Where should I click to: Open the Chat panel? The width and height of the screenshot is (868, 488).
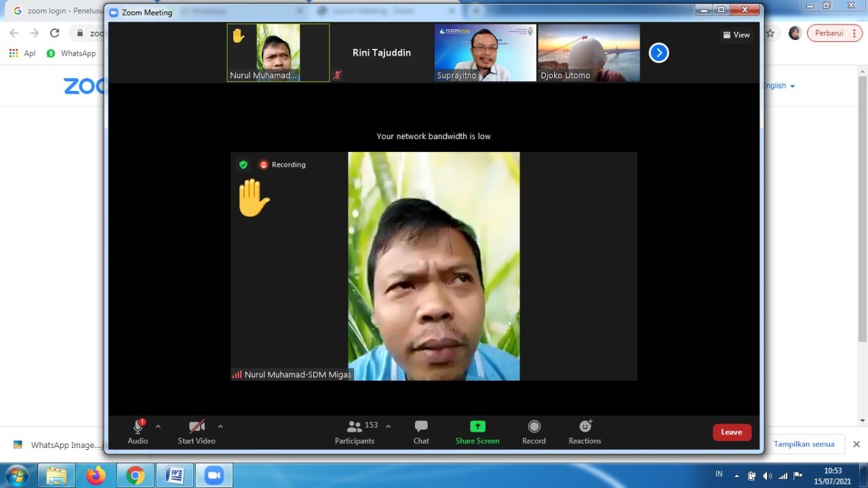pyautogui.click(x=421, y=427)
